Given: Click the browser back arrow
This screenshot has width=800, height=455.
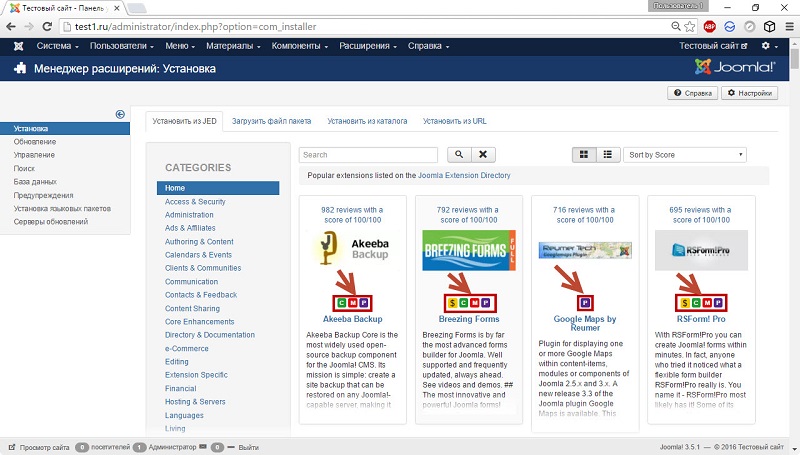Looking at the screenshot, I should [x=11, y=27].
